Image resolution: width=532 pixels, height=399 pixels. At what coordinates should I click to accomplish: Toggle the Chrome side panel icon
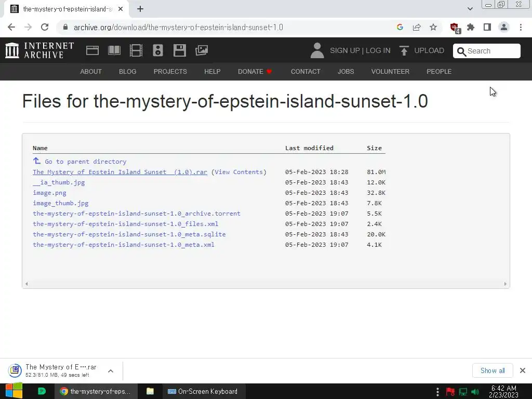(487, 27)
